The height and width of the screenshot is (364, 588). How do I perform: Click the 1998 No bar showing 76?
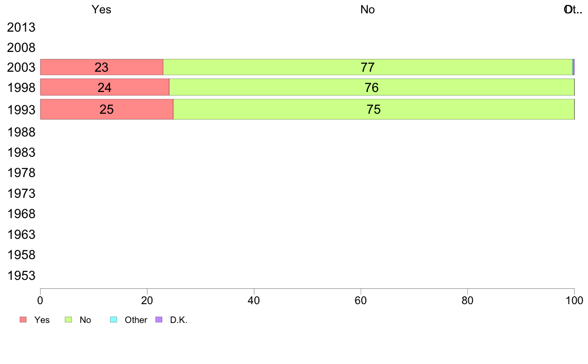click(x=371, y=88)
